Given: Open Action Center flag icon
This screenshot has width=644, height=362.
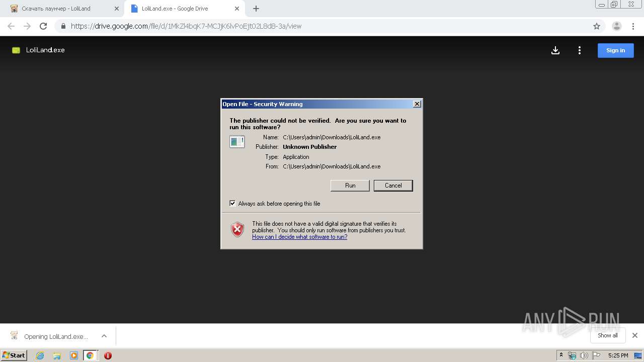Looking at the screenshot, I should click(x=596, y=355).
